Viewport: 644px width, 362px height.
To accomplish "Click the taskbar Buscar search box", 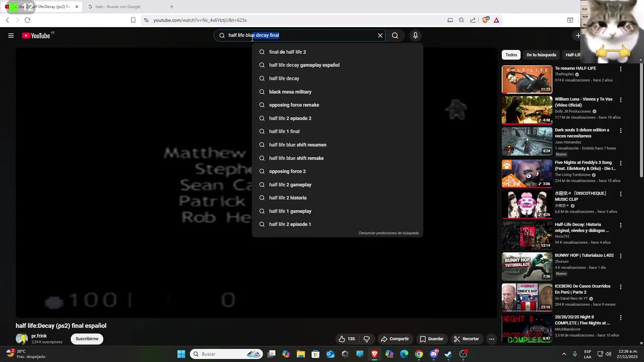I will 225,354.
